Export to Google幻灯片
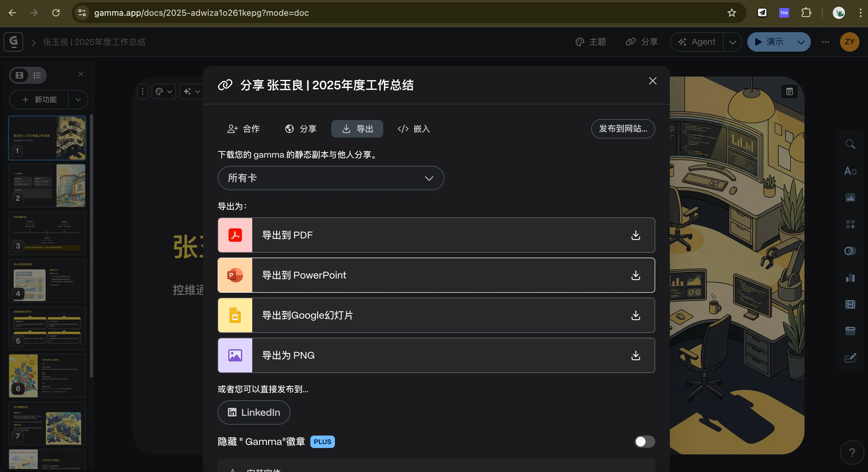The width and height of the screenshot is (868, 472). 436,315
